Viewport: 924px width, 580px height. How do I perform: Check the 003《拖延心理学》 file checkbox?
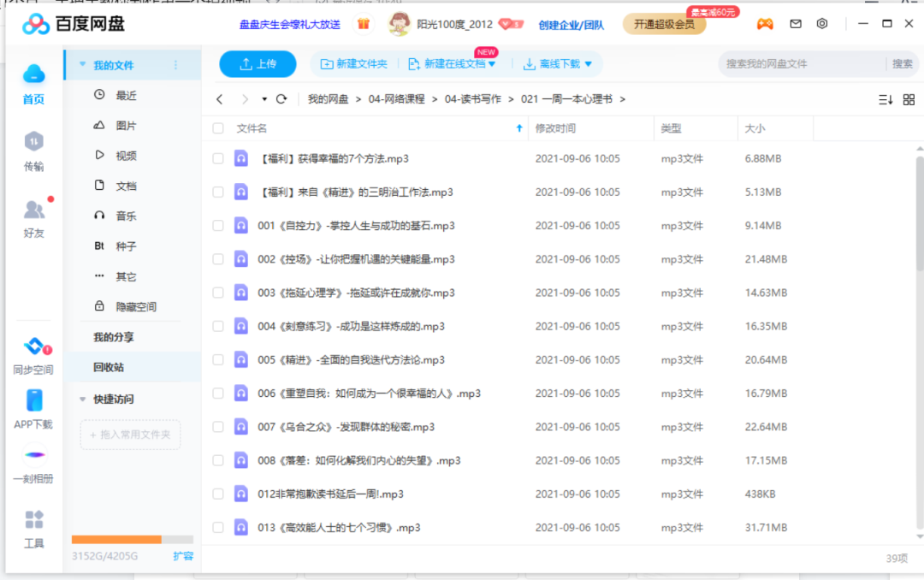coord(218,293)
